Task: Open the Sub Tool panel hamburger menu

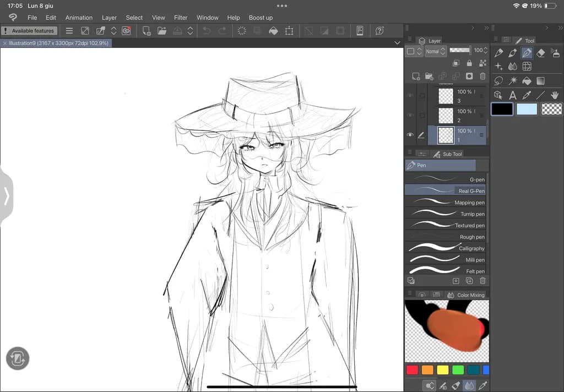Action: pos(410,153)
